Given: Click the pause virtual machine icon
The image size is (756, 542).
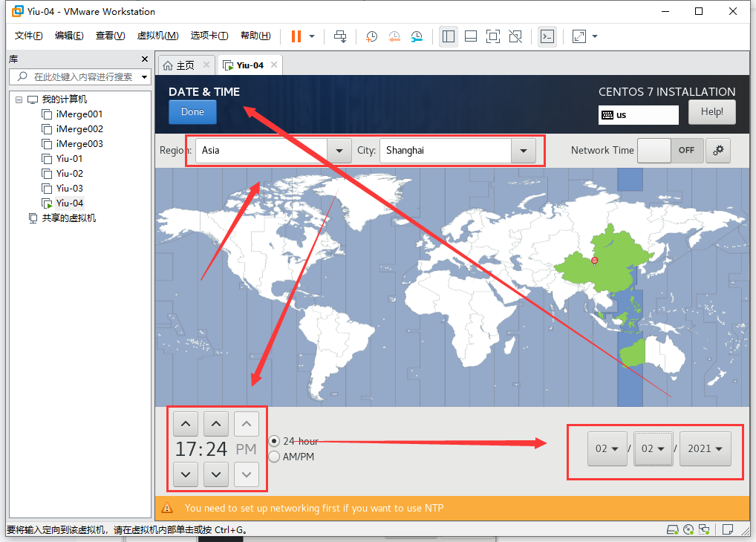Looking at the screenshot, I should pos(296,36).
